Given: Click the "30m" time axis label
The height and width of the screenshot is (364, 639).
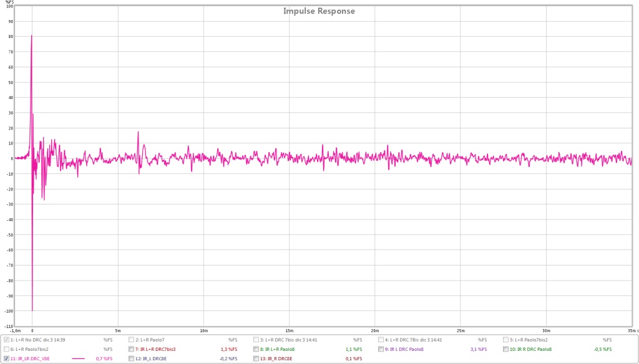Looking at the screenshot, I should point(546,330).
